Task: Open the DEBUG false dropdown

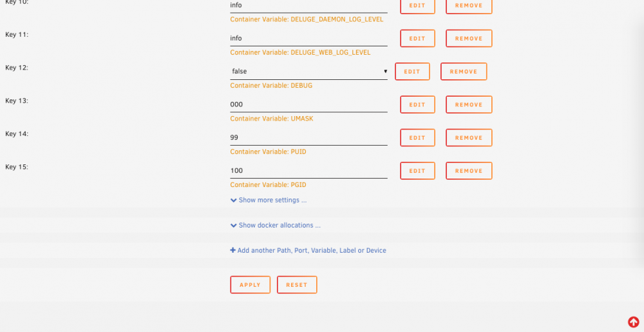Action: coord(309,72)
